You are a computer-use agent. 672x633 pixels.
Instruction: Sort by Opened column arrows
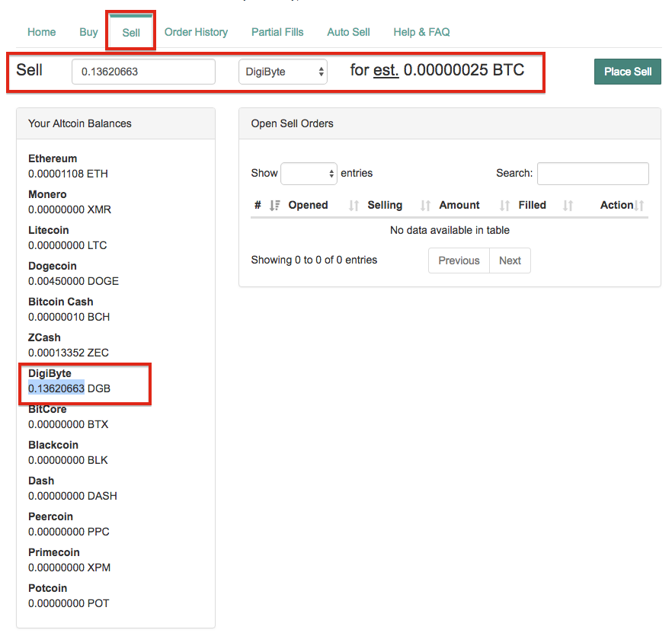[x=354, y=206]
